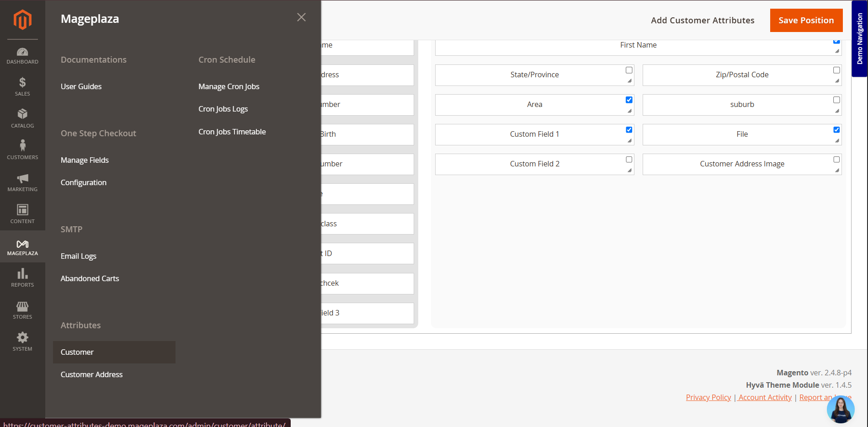Open the Catalog sidebar menu
The height and width of the screenshot is (427, 868).
tap(22, 119)
